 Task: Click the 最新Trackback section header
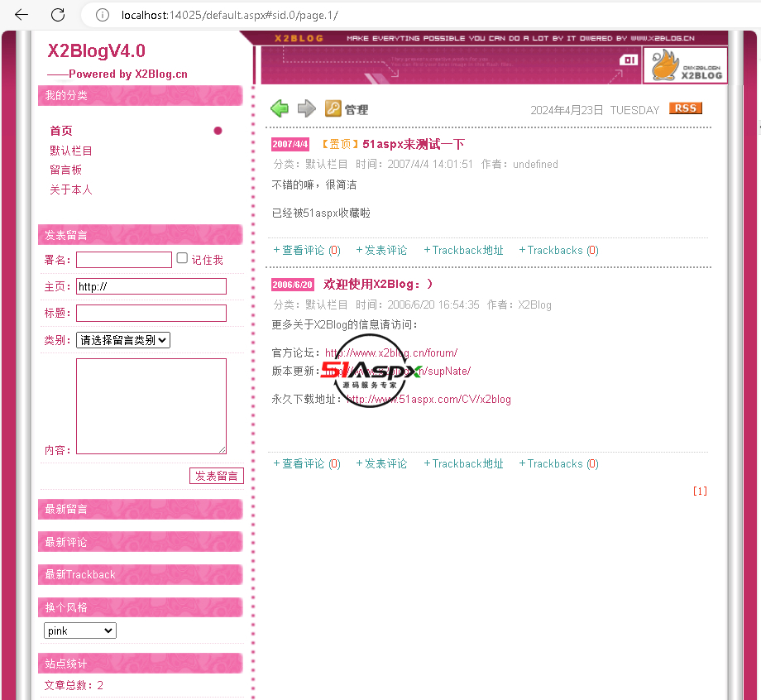141,574
